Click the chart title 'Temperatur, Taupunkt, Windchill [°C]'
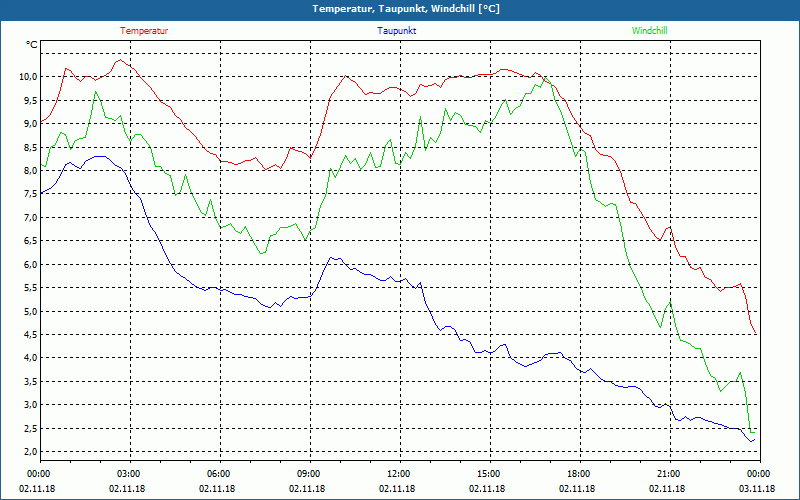This screenshot has height=500, width=800. click(406, 9)
